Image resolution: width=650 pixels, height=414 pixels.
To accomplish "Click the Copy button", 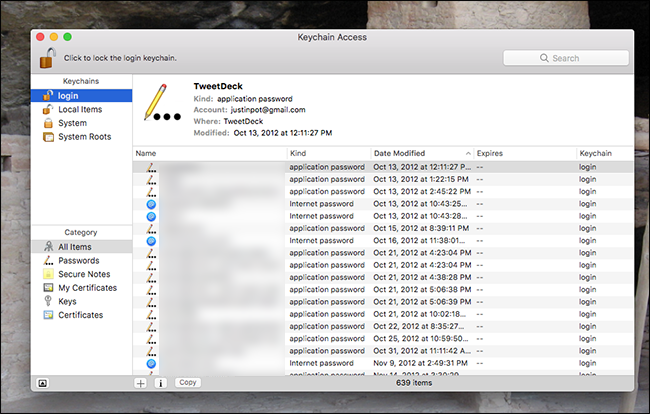I will coord(188,383).
